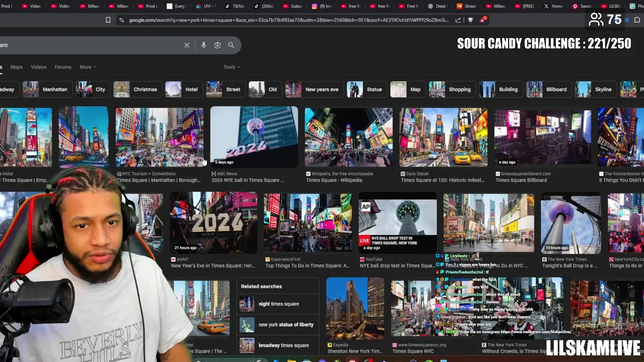
Task: Open the New York Times ball drop thumbnail
Action: tap(571, 223)
